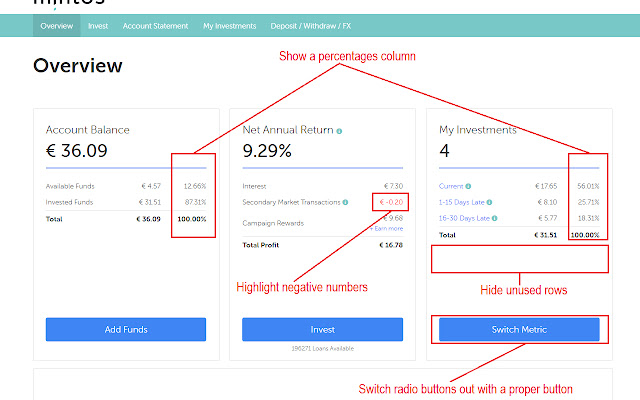This screenshot has width=640, height=400.
Task: Open the 16-30 Days Late link
Action: (x=464, y=218)
